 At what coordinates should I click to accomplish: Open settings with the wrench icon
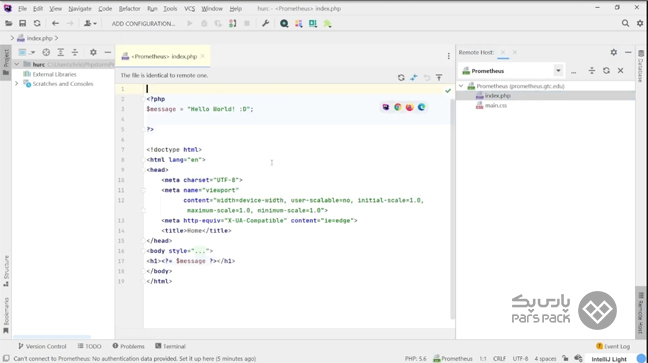click(x=265, y=24)
